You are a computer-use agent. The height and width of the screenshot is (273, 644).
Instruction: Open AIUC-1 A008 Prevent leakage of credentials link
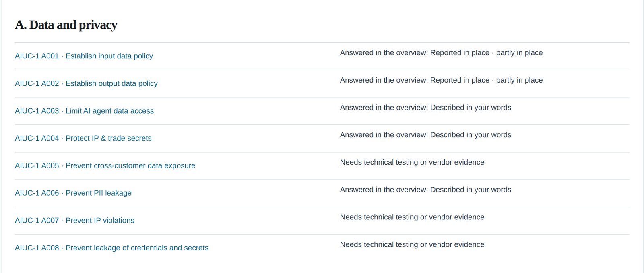point(111,248)
